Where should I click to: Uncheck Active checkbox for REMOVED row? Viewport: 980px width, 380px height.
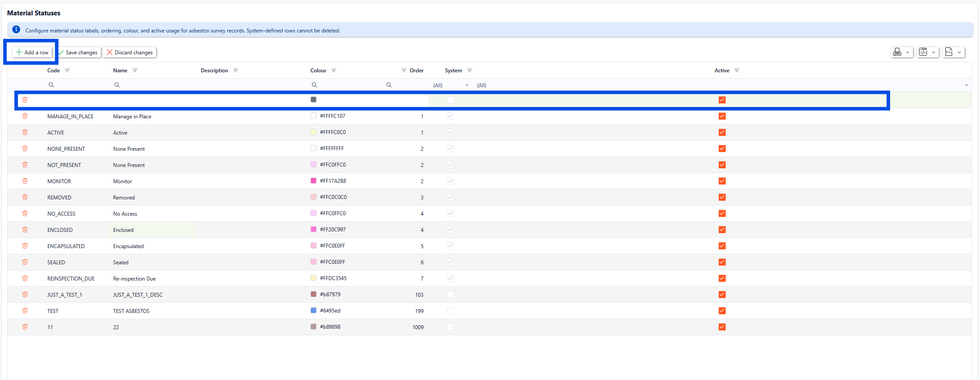pos(722,197)
